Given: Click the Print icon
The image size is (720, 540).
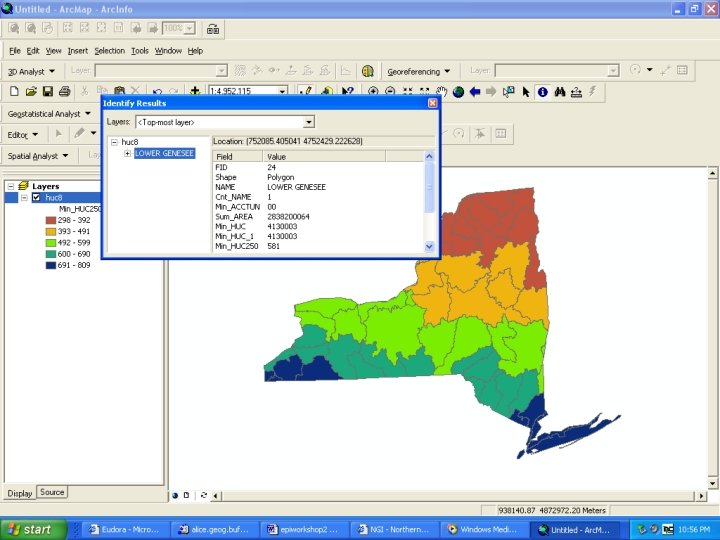Looking at the screenshot, I should pos(65,91).
